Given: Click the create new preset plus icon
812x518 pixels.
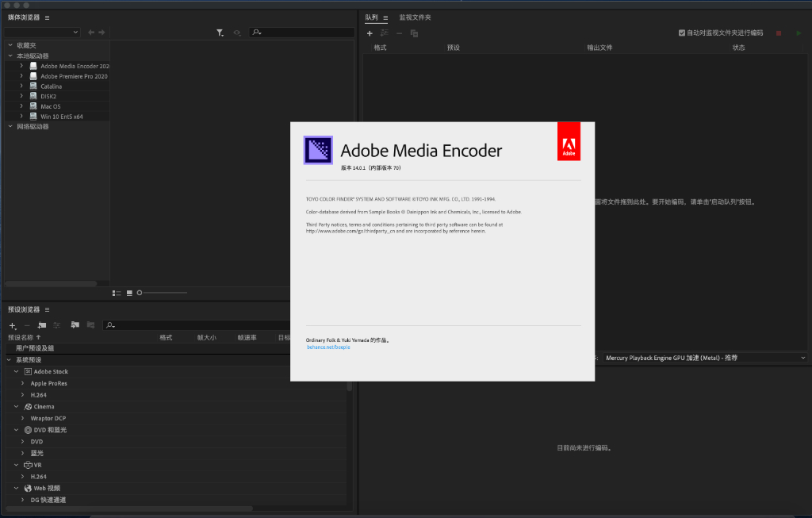Looking at the screenshot, I should [x=13, y=325].
